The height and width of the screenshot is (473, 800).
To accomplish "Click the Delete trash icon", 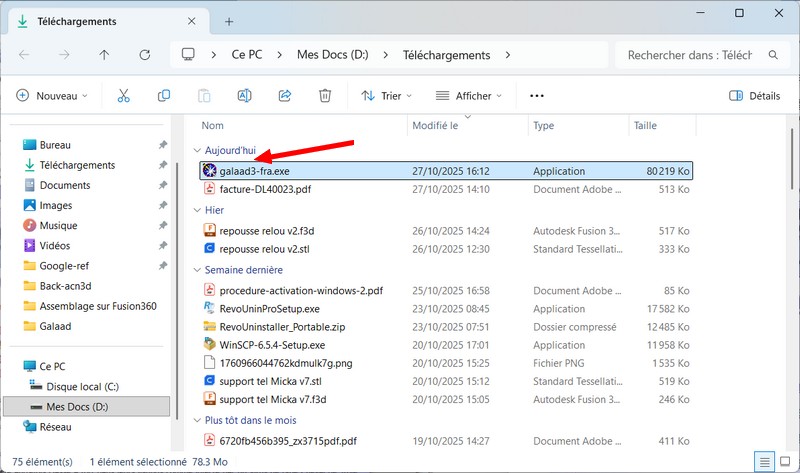I will pos(324,96).
